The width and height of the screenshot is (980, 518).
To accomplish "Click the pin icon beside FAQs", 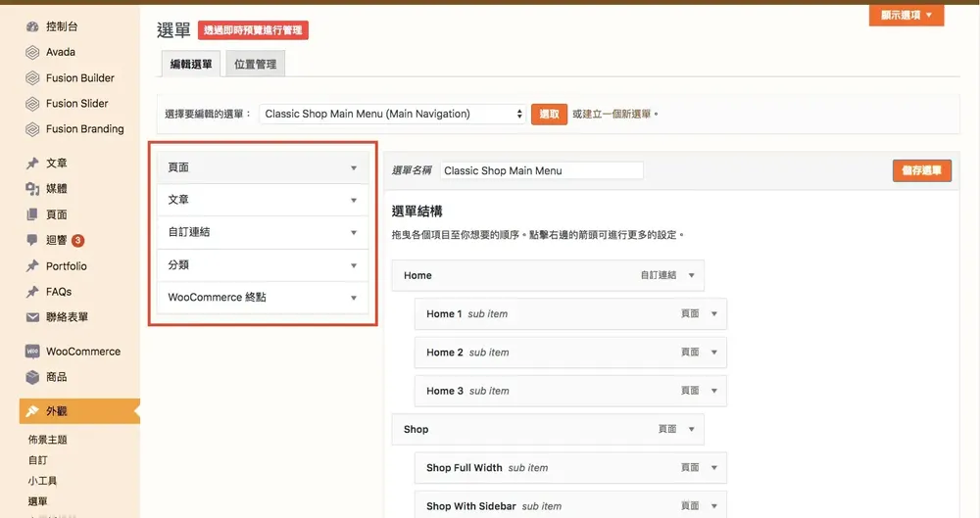I will (x=32, y=291).
